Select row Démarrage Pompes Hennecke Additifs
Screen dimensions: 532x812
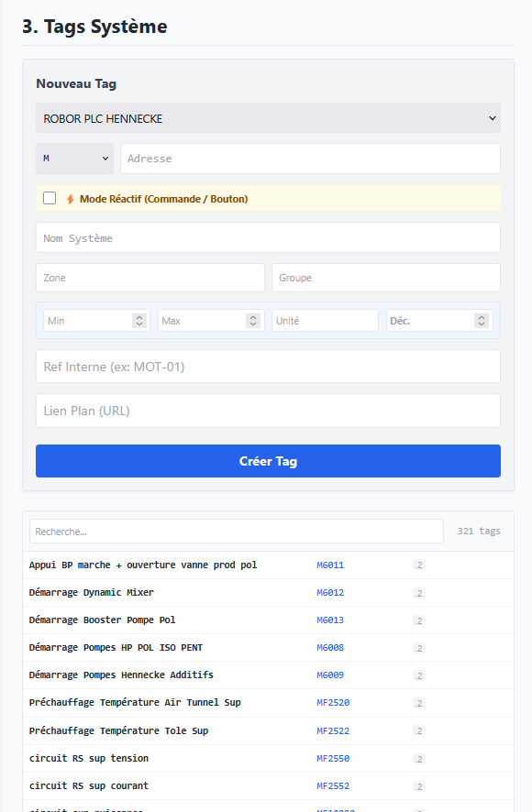pos(268,675)
